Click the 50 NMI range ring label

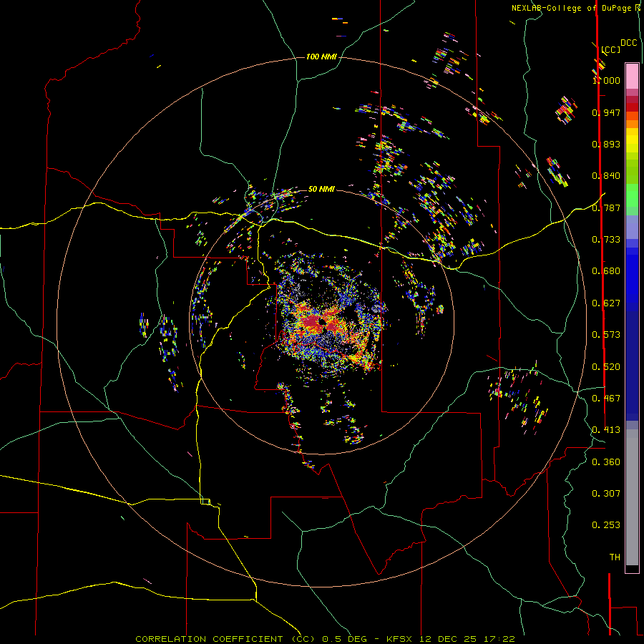pyautogui.click(x=321, y=189)
